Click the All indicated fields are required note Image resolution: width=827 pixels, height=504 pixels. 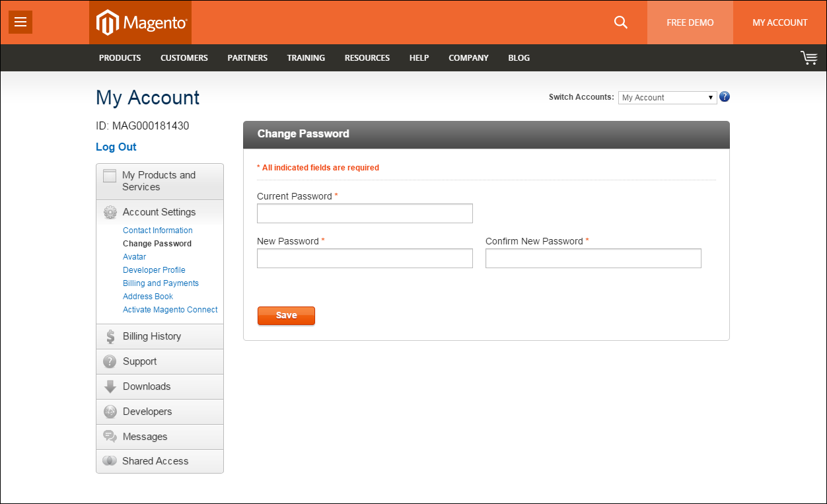pyautogui.click(x=318, y=168)
